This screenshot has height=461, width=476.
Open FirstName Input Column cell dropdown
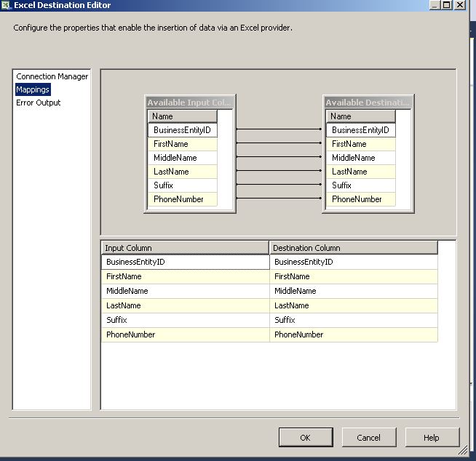186,276
